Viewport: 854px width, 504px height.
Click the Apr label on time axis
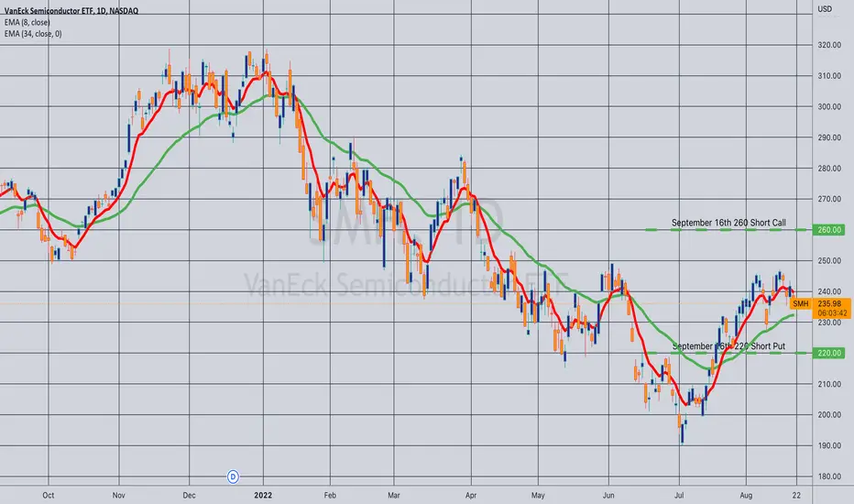point(471,495)
